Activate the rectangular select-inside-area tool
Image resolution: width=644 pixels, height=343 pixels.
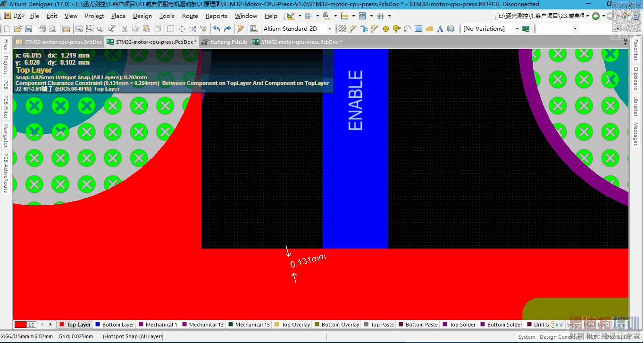(171, 29)
